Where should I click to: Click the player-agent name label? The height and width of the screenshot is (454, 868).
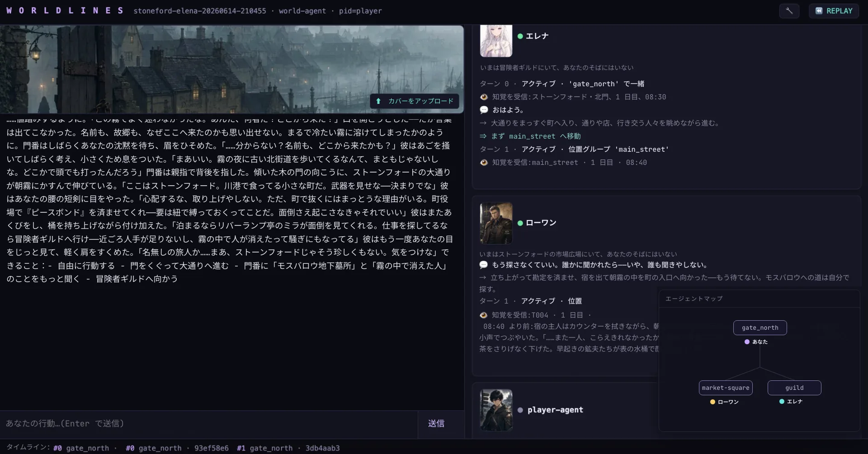(555, 410)
